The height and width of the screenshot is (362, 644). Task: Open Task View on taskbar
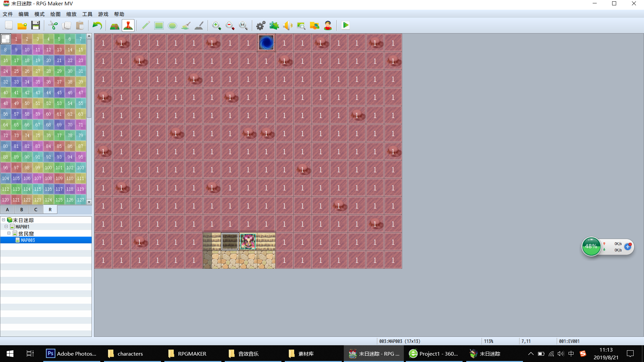(30, 354)
